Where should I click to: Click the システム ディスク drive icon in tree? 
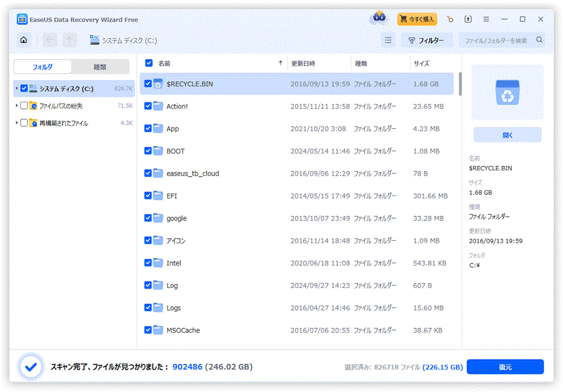(x=33, y=88)
